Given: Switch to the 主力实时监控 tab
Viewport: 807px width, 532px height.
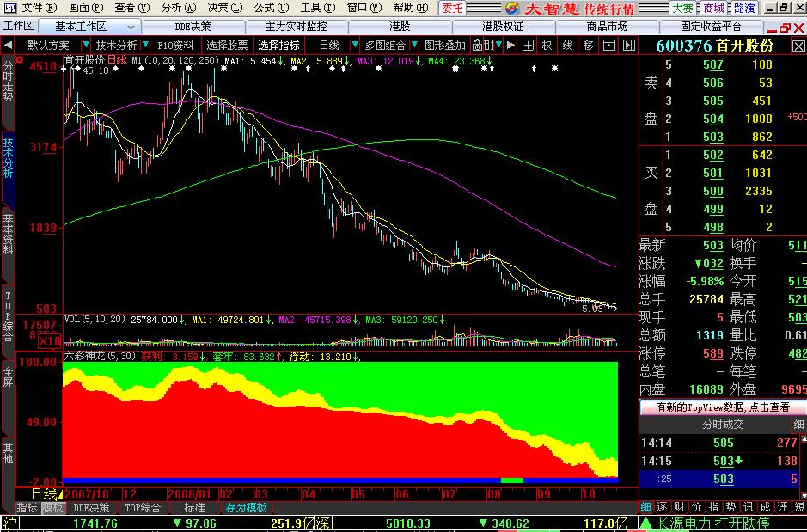Looking at the screenshot, I should (x=296, y=28).
